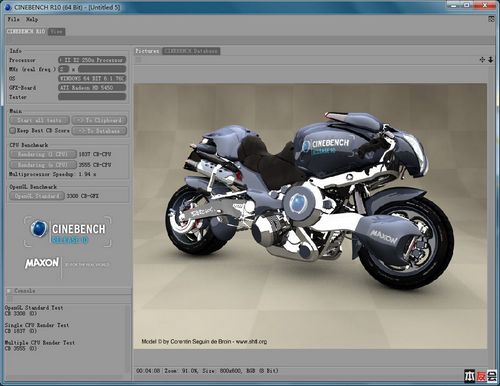Open the Help menu
Image resolution: width=500 pixels, height=386 pixels.
[x=32, y=19]
